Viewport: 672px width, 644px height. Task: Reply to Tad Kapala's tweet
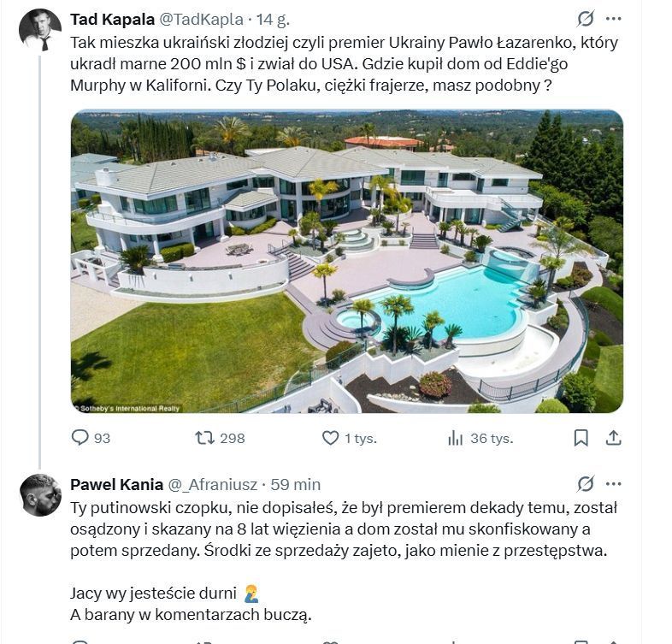point(80,438)
